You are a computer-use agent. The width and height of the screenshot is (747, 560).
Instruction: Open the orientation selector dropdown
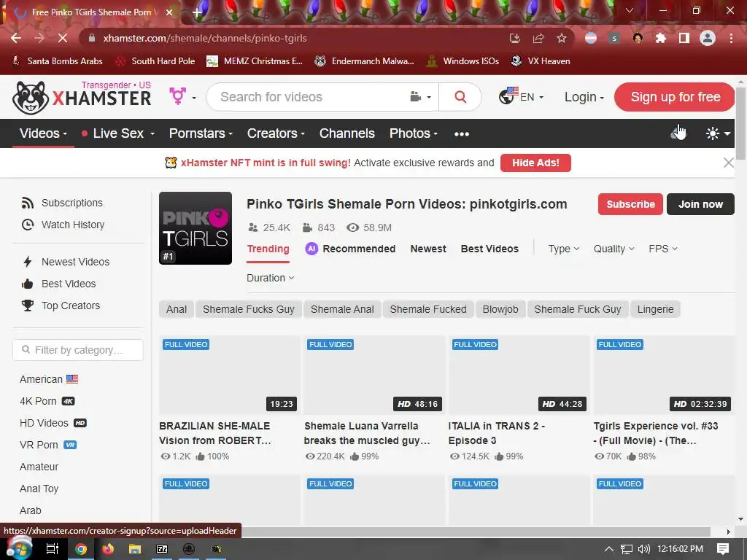[182, 97]
